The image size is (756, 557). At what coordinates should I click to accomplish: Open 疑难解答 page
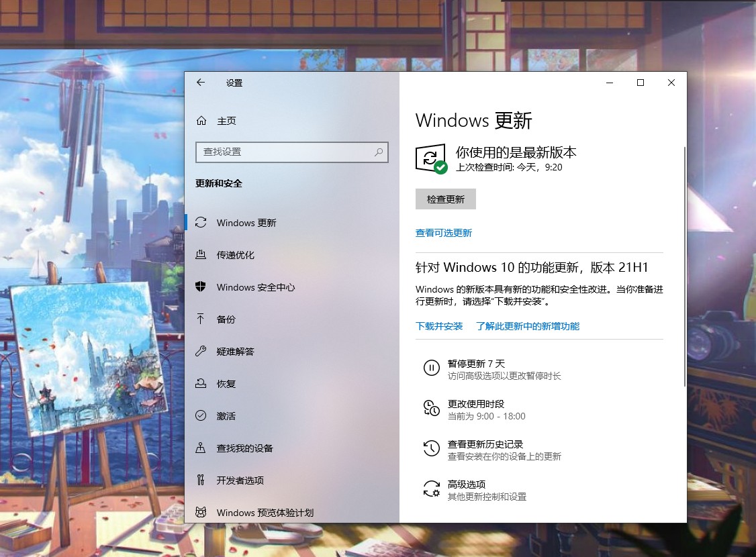tap(291, 351)
